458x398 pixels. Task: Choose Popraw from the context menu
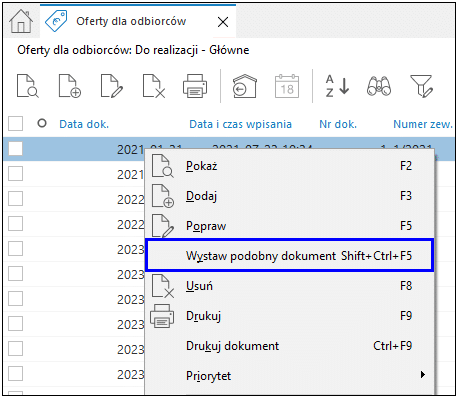pyautogui.click(x=290, y=226)
